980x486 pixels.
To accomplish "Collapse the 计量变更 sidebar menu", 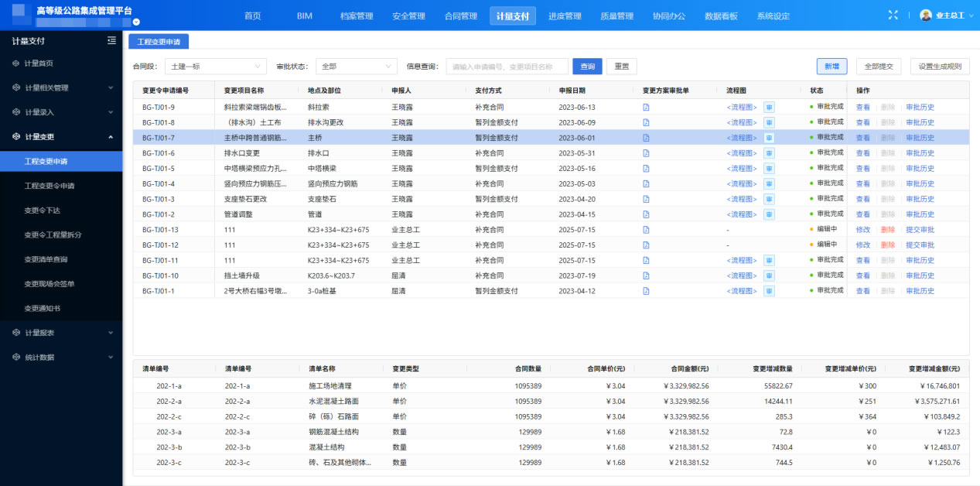I will pos(61,137).
